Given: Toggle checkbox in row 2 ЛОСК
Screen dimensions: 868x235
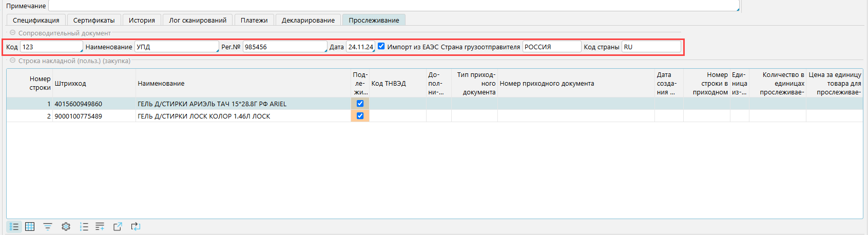Looking at the screenshot, I should tap(360, 116).
